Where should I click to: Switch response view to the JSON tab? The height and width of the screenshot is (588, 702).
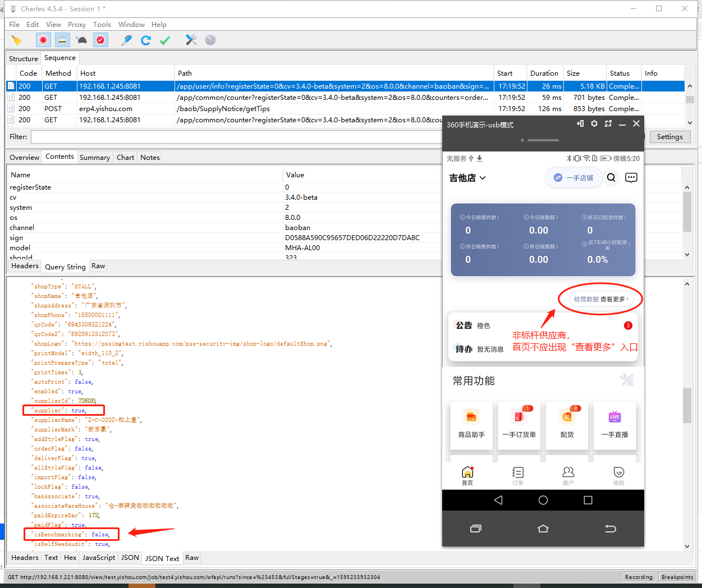130,558
